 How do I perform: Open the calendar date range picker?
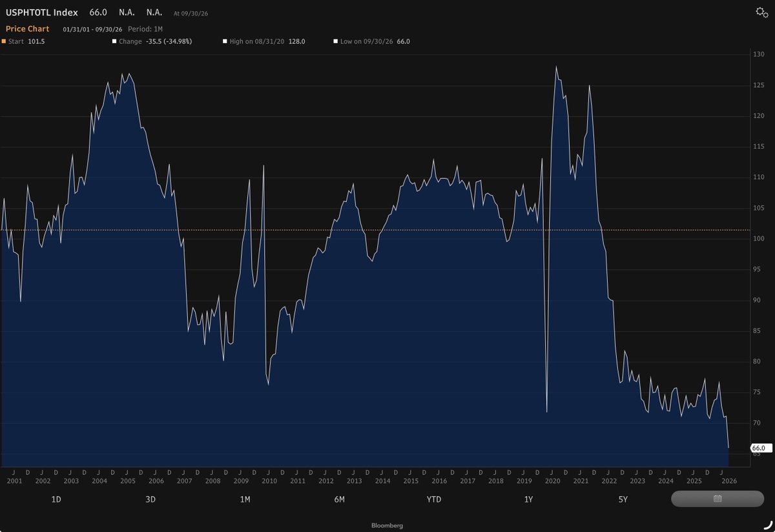coord(718,498)
